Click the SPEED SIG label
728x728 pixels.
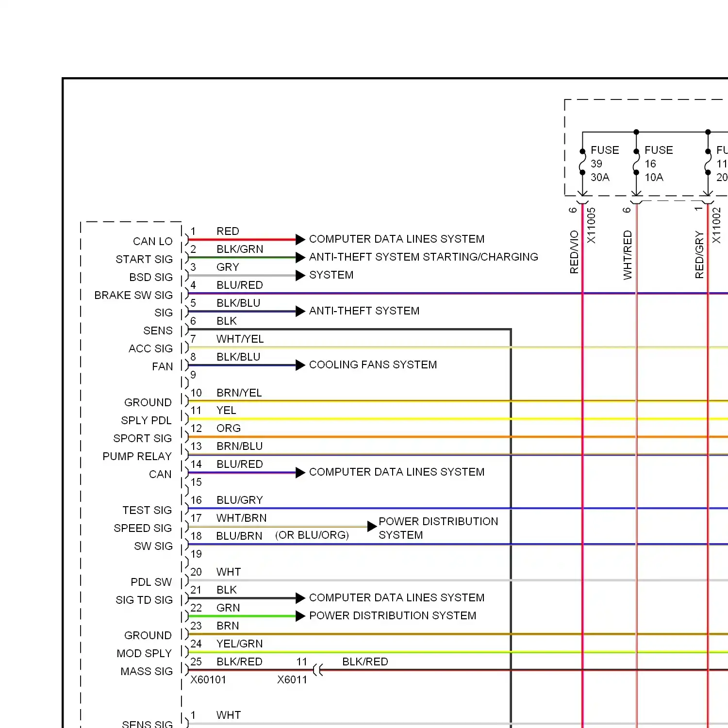[143, 528]
